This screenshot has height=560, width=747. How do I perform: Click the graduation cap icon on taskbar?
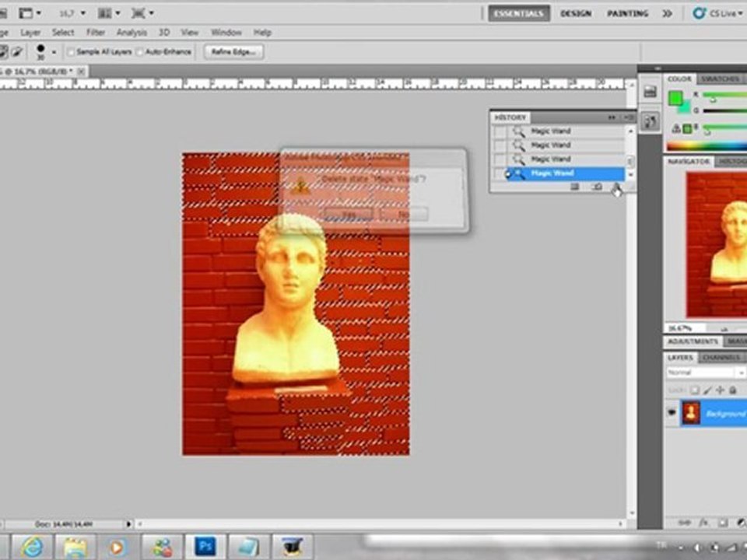coord(292,547)
